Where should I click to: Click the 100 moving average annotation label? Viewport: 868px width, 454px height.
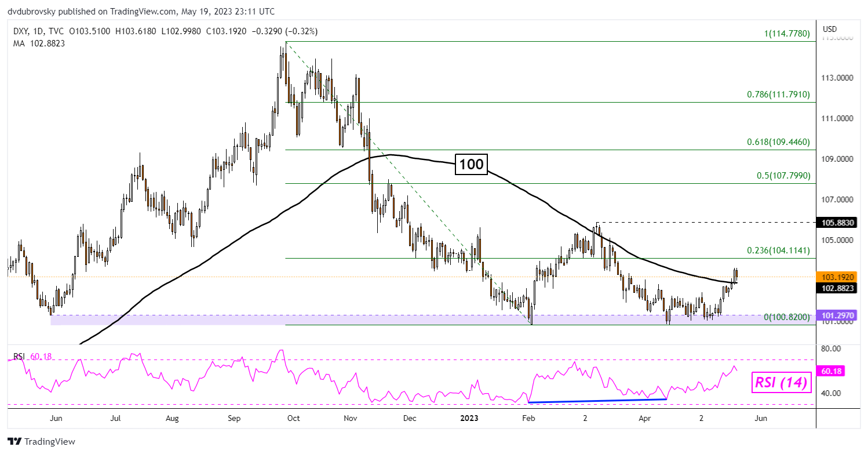click(471, 165)
